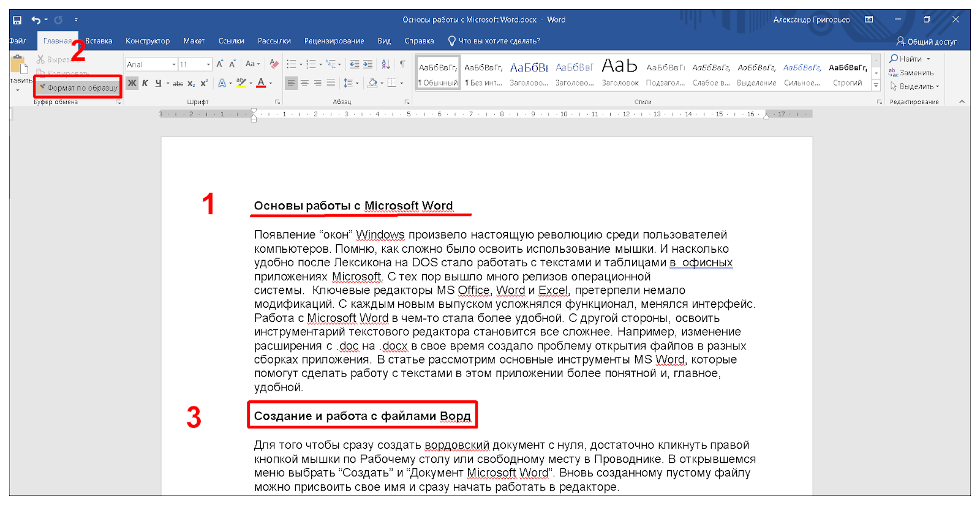This screenshot has width=980, height=505.
Task: Open the font size dropdown
Action: coord(208,64)
